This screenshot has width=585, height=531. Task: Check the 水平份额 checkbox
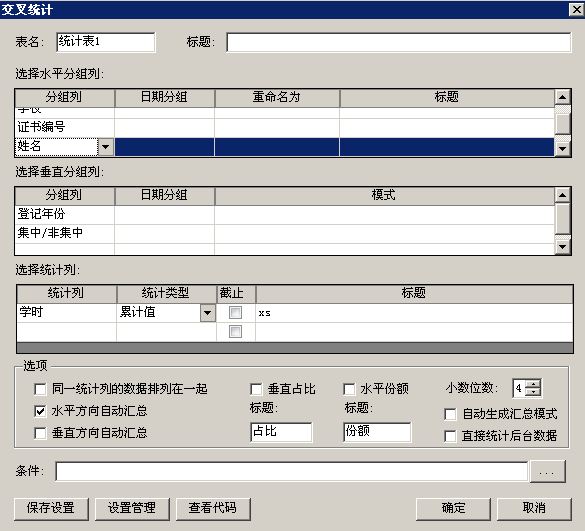coord(349,389)
